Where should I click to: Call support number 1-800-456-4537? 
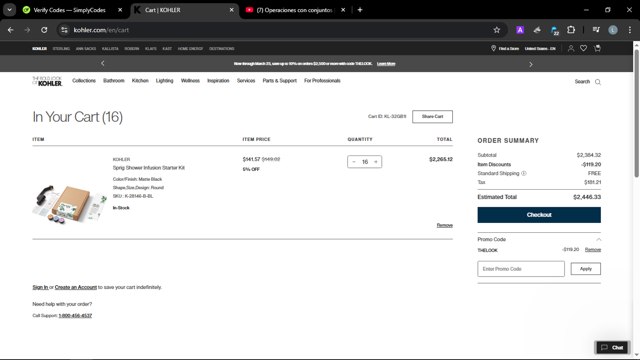coord(75,316)
